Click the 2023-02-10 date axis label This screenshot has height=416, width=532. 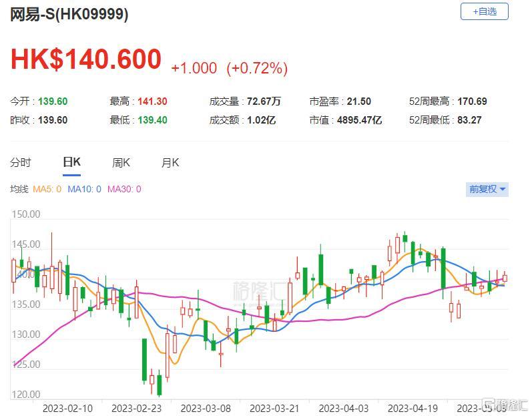[67, 409]
